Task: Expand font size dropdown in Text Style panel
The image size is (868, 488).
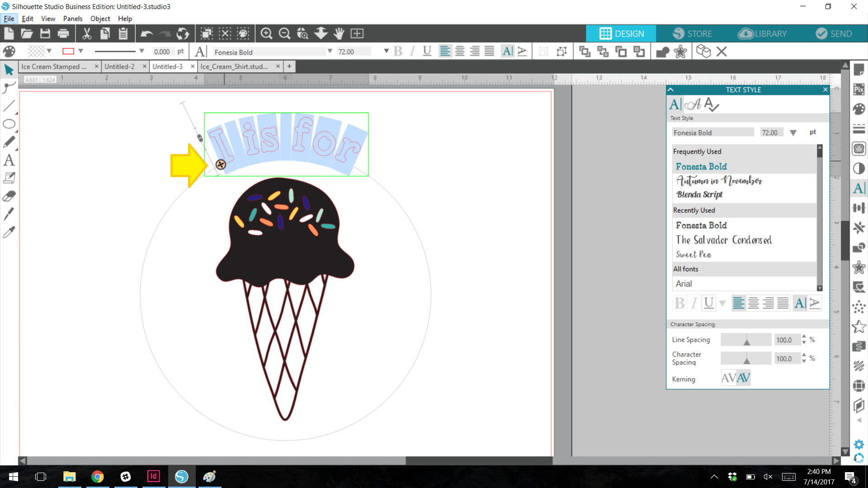Action: [x=793, y=132]
